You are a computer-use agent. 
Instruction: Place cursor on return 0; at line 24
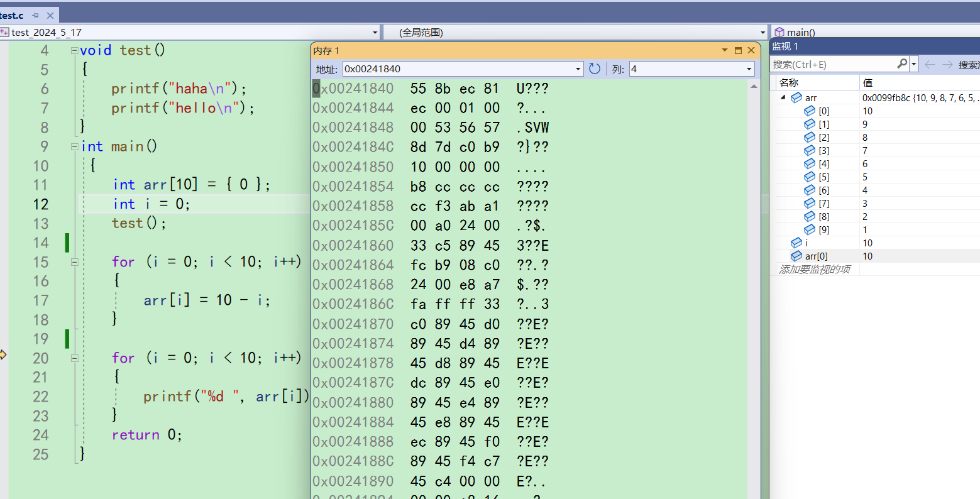147,435
